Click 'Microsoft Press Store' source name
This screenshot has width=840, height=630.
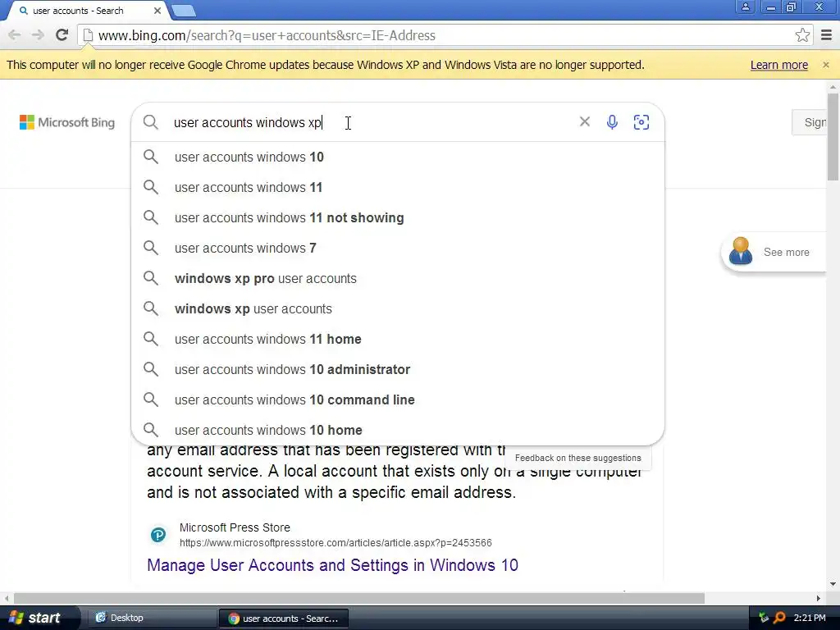(x=235, y=527)
